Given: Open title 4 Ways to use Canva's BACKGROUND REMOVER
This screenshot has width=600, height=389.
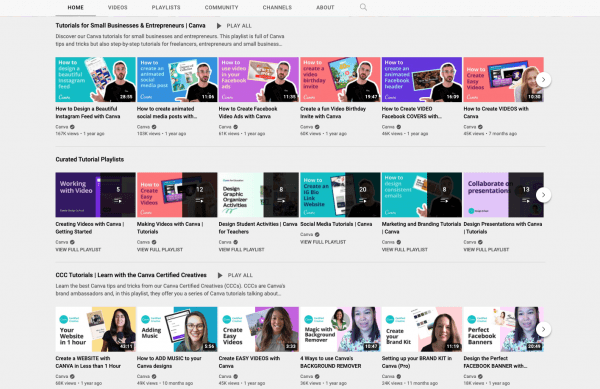Looking at the screenshot, I should pos(331,362).
